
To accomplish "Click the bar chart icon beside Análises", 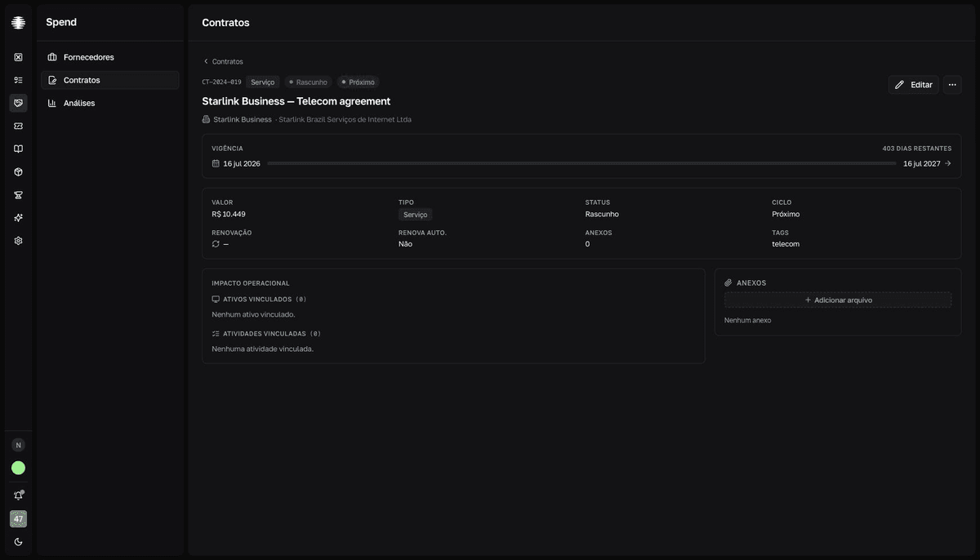I will point(52,103).
